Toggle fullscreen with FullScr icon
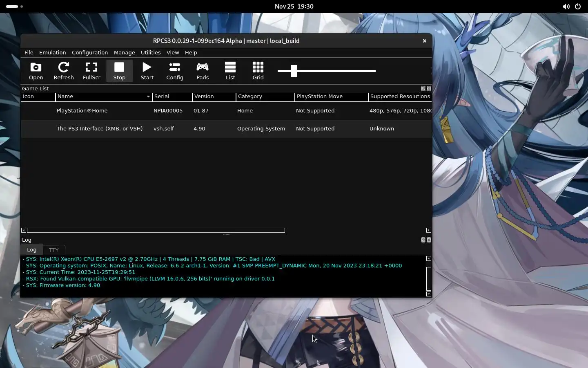 pyautogui.click(x=91, y=71)
